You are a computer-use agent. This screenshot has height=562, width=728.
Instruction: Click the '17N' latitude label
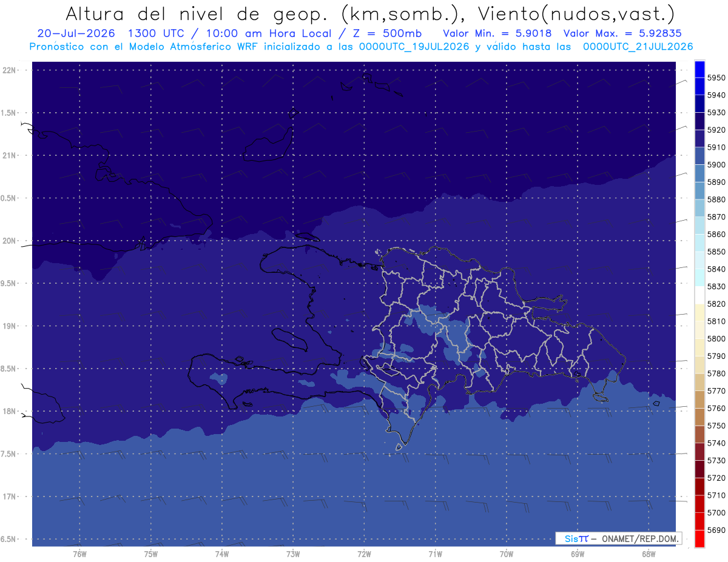point(10,497)
